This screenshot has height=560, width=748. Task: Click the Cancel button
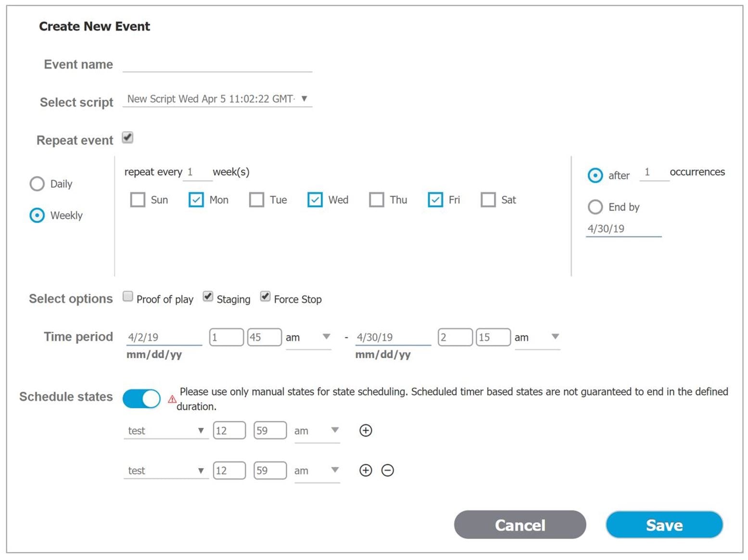click(520, 525)
